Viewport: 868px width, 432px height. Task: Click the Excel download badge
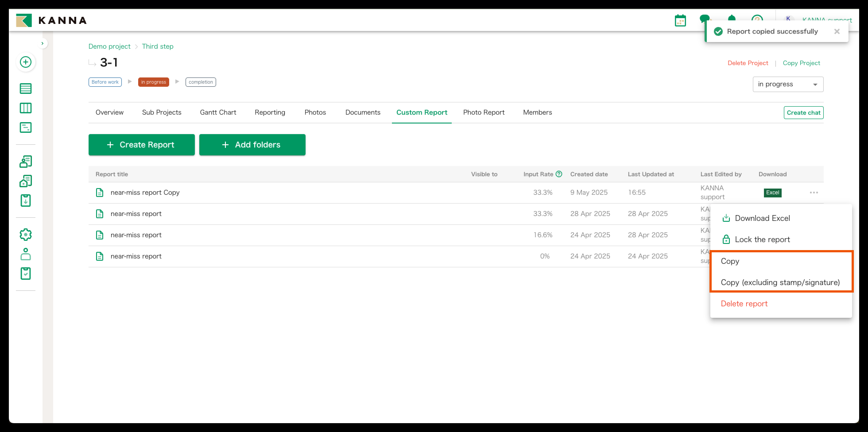(x=772, y=193)
